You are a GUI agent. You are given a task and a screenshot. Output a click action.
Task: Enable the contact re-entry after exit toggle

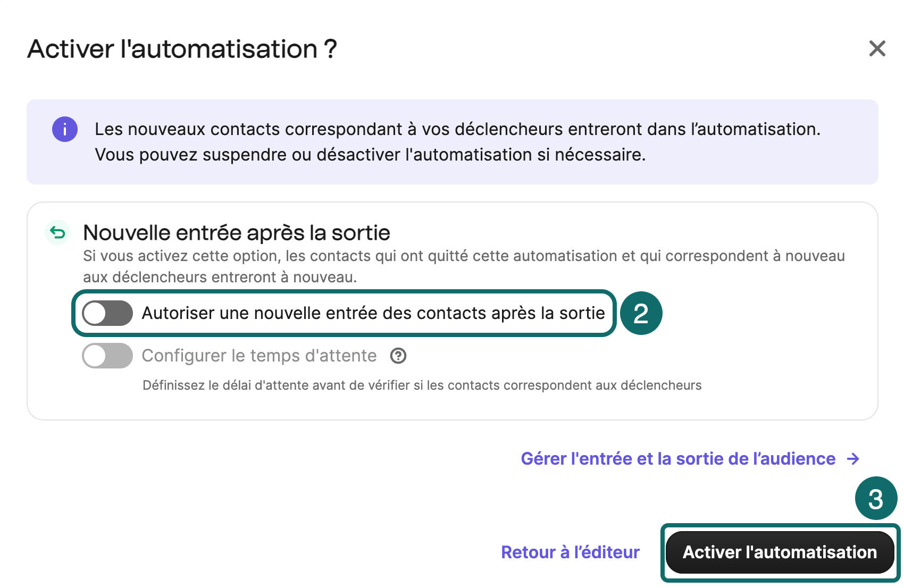click(x=107, y=313)
